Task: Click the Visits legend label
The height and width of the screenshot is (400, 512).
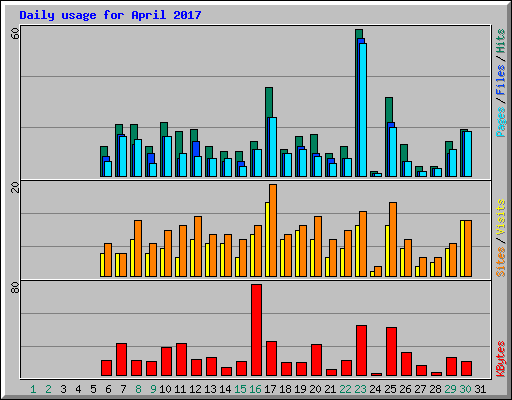Action: (500, 218)
